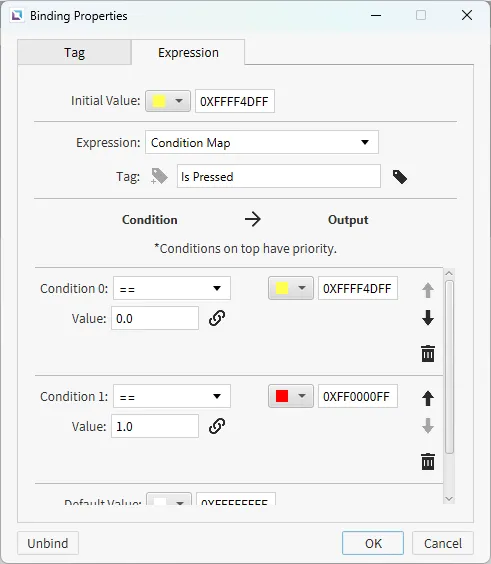Open Condition 0 operator dropdown

coord(172,288)
